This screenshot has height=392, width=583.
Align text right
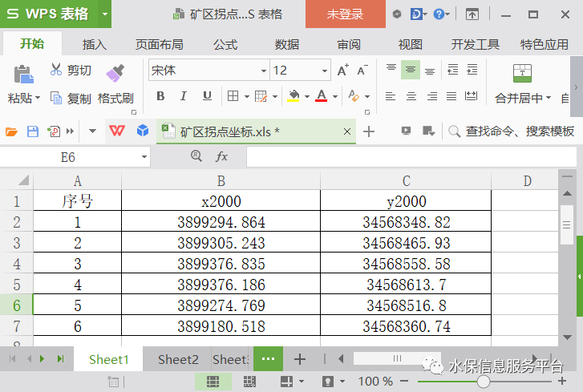tap(432, 97)
